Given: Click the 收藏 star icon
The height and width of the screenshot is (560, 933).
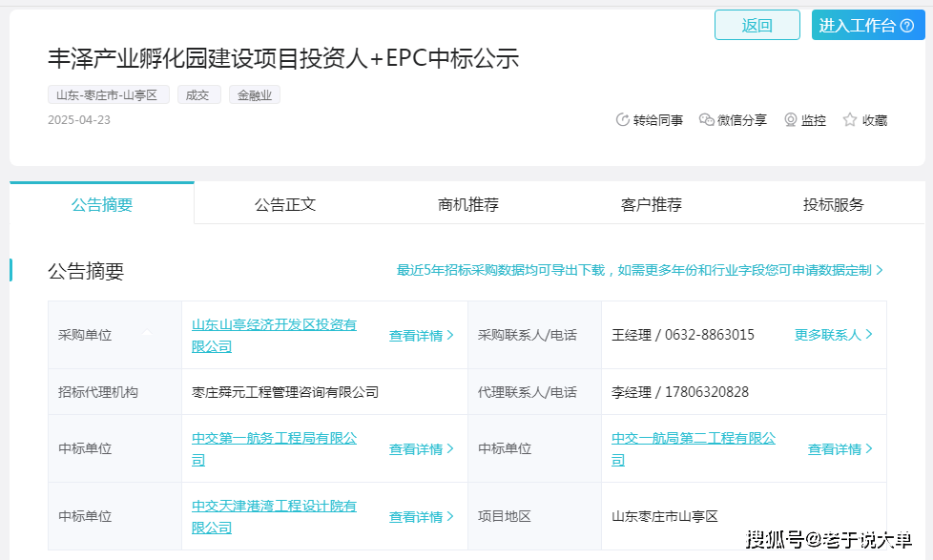Looking at the screenshot, I should pos(850,120).
